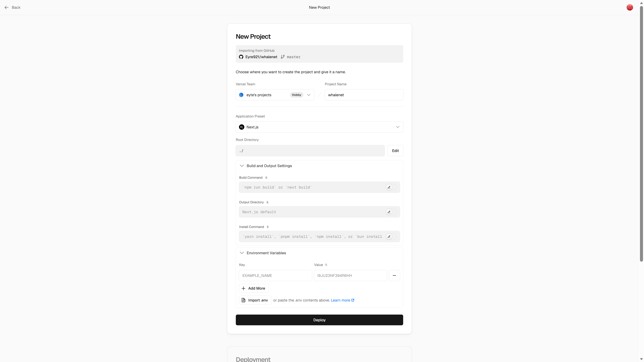Click the Value field info icon
Image resolution: width=644 pixels, height=362 pixels.
pyautogui.click(x=326, y=265)
